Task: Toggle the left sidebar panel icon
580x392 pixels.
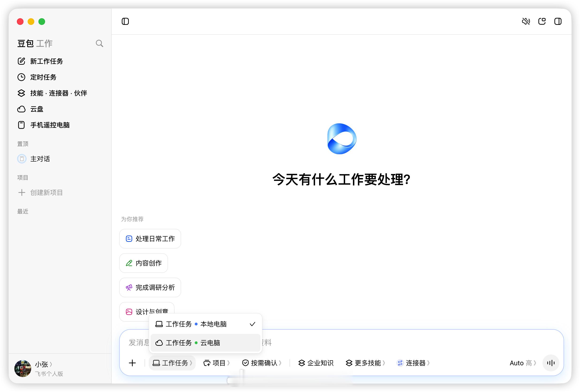Action: click(x=125, y=21)
